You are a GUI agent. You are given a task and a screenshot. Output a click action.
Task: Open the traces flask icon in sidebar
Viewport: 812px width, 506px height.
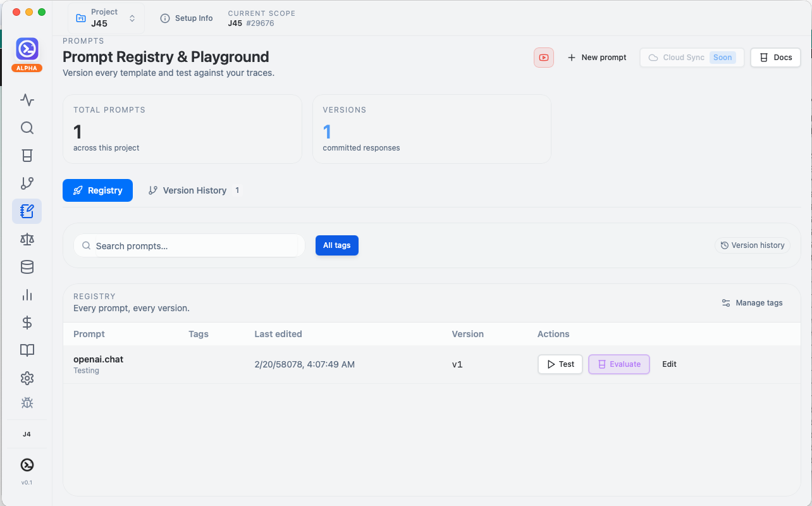(27, 156)
